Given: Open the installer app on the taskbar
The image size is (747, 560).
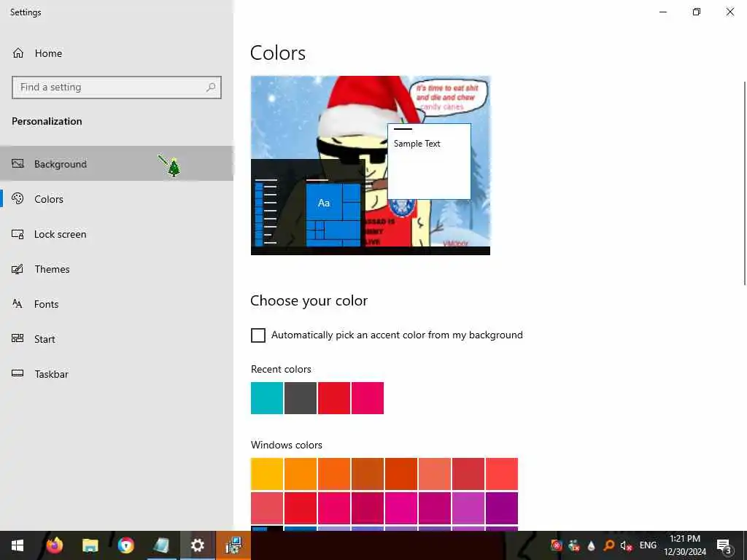Looking at the screenshot, I should (233, 545).
